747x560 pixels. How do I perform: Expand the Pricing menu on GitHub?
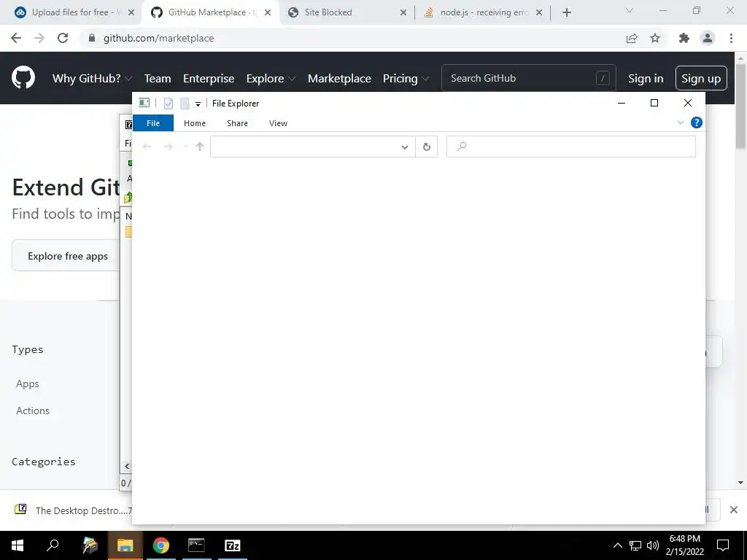[x=406, y=79]
